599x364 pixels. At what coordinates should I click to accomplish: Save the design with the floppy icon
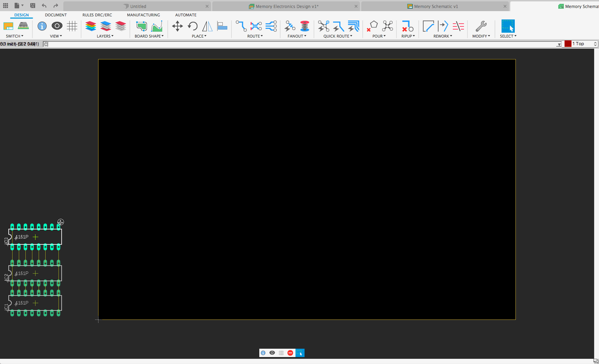(x=33, y=6)
